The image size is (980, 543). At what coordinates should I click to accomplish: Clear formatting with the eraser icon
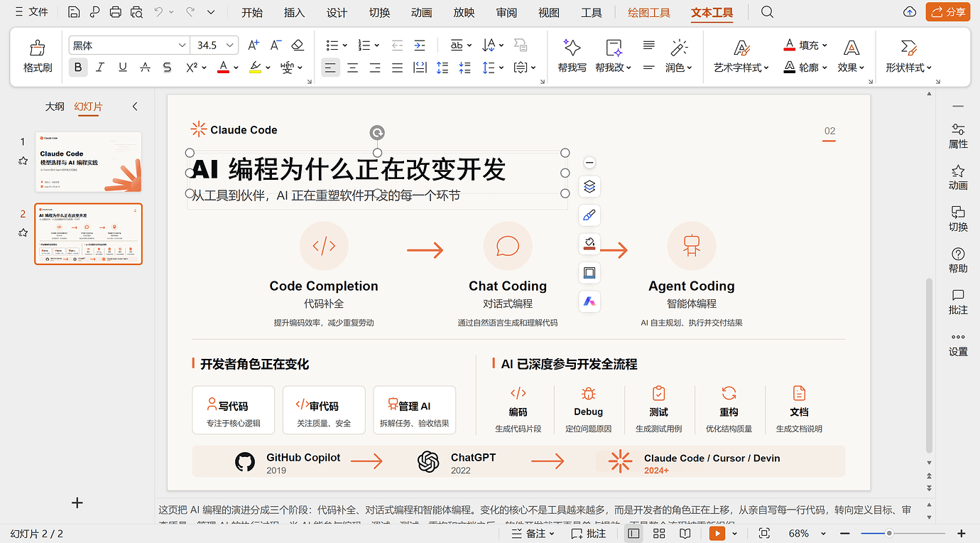point(298,45)
